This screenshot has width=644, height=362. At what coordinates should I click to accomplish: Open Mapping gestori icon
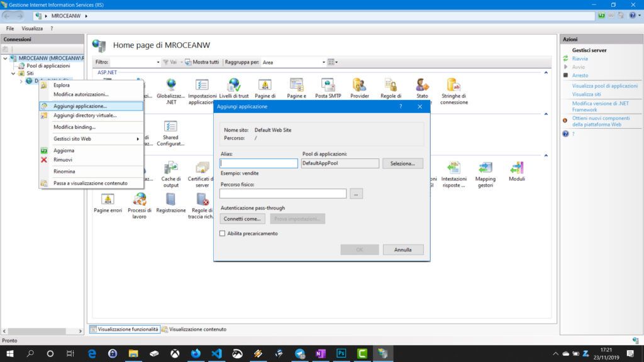point(485,175)
